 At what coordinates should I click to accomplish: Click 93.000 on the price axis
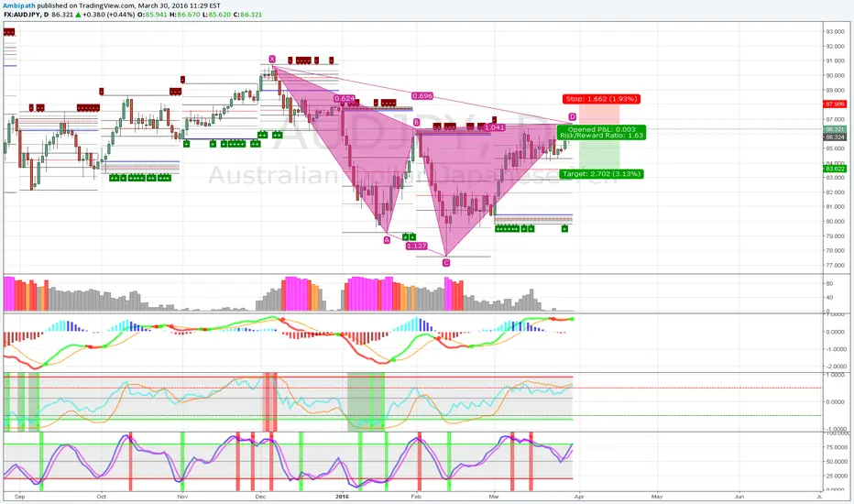(836, 31)
